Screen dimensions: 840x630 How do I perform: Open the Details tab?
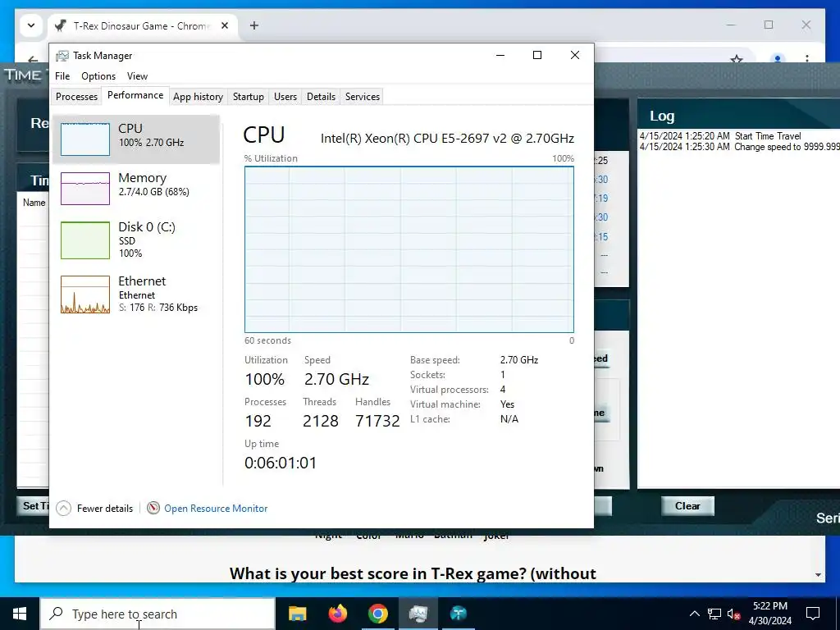(x=321, y=97)
